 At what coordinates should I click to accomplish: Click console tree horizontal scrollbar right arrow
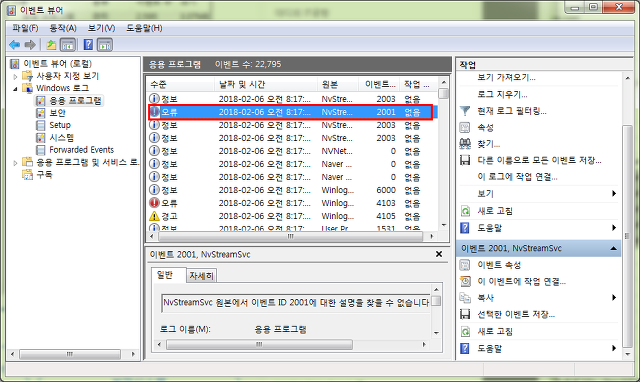pos(133,354)
